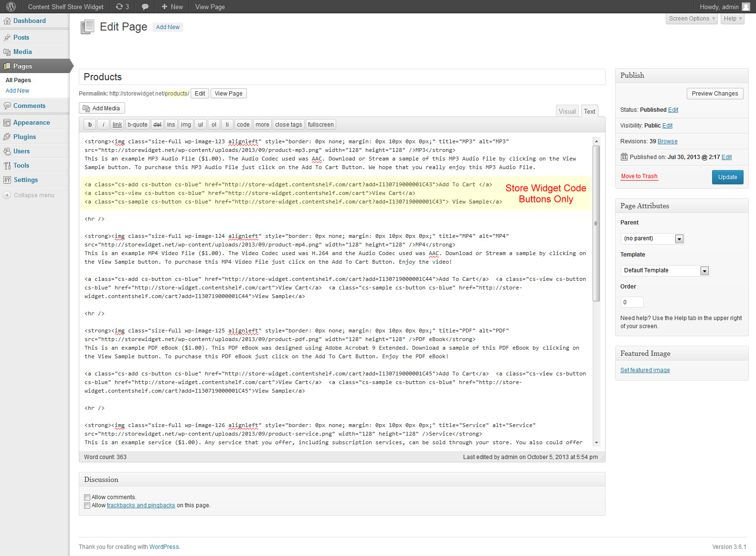756x556 pixels.
Task: Click the calendar icon beside Published on
Action: point(624,157)
